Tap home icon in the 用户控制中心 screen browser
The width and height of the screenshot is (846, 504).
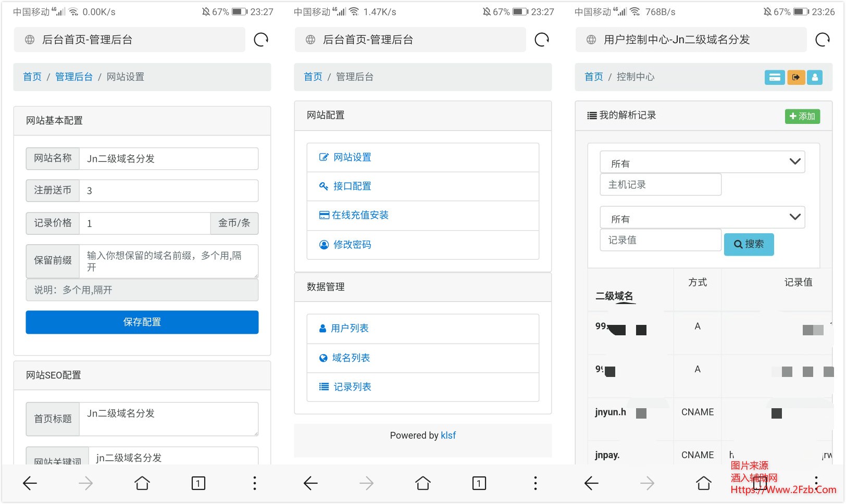tap(704, 483)
